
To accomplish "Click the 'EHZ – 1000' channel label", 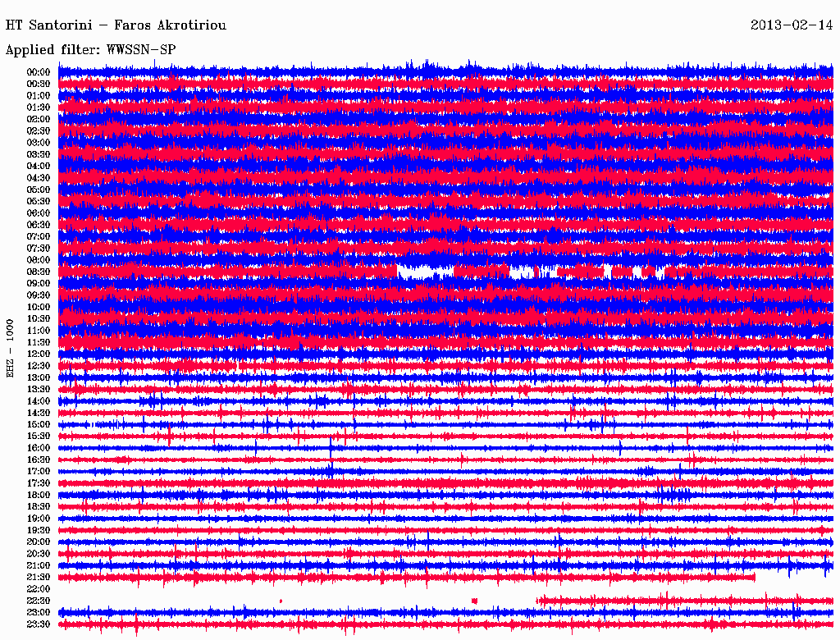I will tap(10, 349).
